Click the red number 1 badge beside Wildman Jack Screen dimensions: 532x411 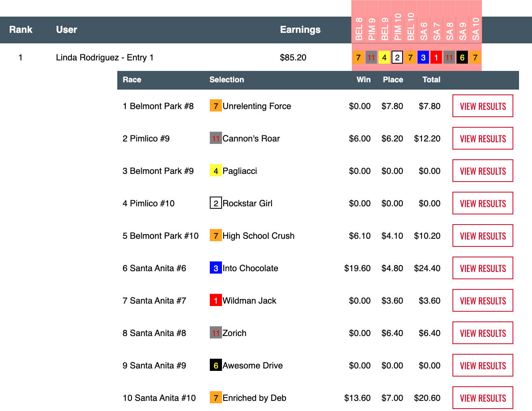[215, 300]
